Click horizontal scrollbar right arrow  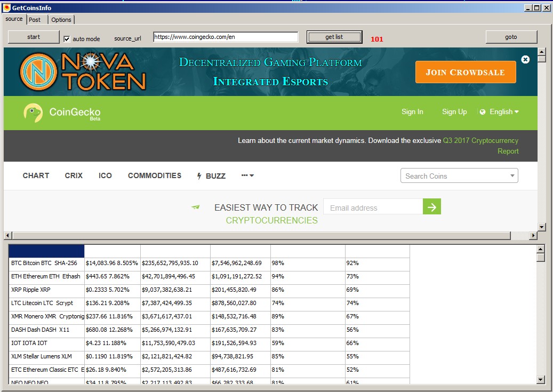coord(533,235)
